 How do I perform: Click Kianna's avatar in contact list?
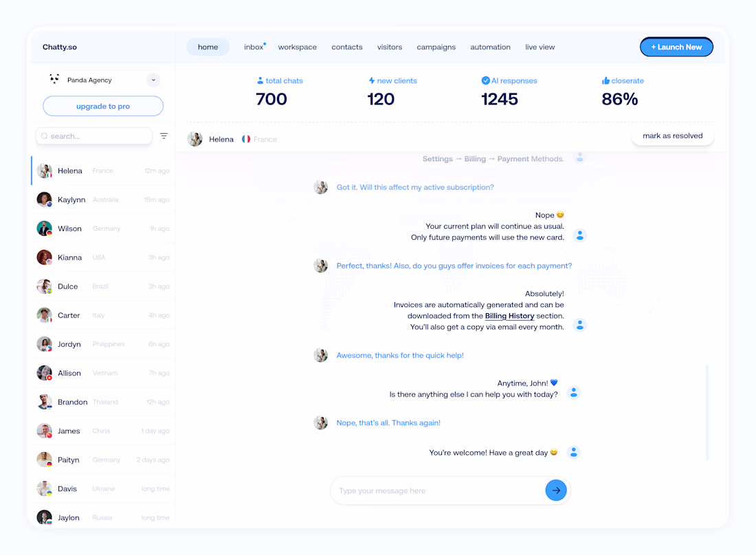[x=45, y=258]
